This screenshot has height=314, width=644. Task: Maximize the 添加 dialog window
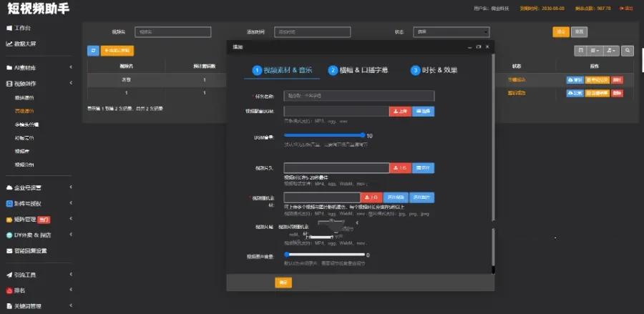pos(479,46)
